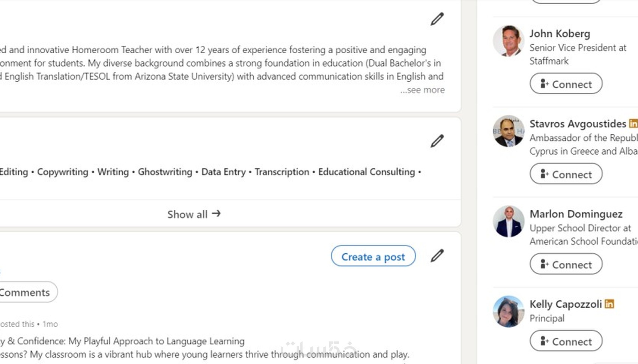The width and height of the screenshot is (638, 364).
Task: Open John Koberg's profile photo
Action: (x=509, y=41)
